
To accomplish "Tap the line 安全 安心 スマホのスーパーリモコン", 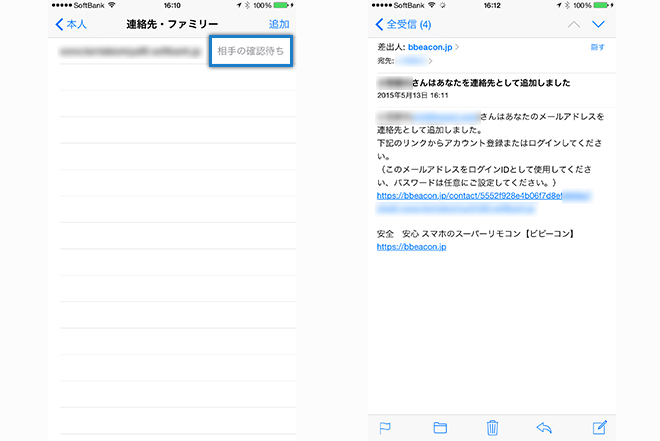I will (476, 234).
